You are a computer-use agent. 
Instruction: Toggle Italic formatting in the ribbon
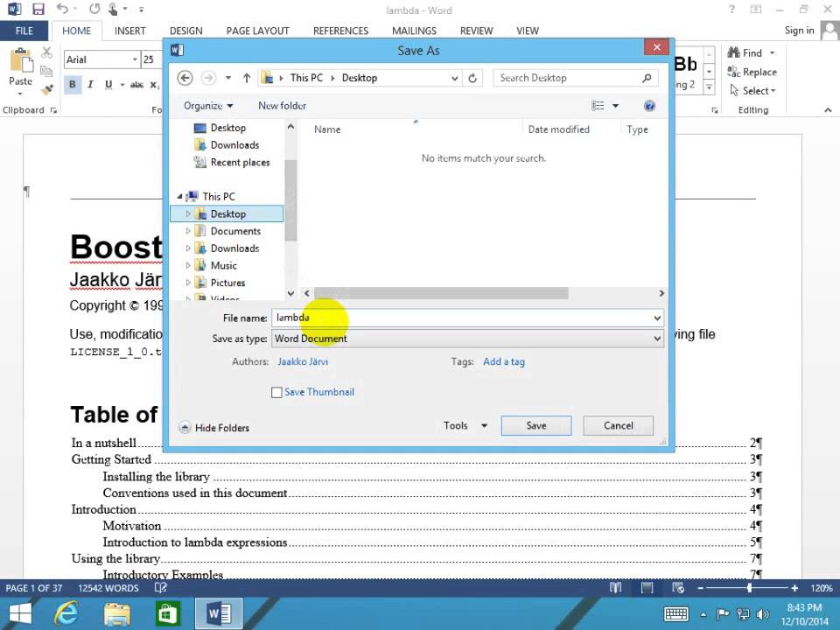tap(90, 85)
